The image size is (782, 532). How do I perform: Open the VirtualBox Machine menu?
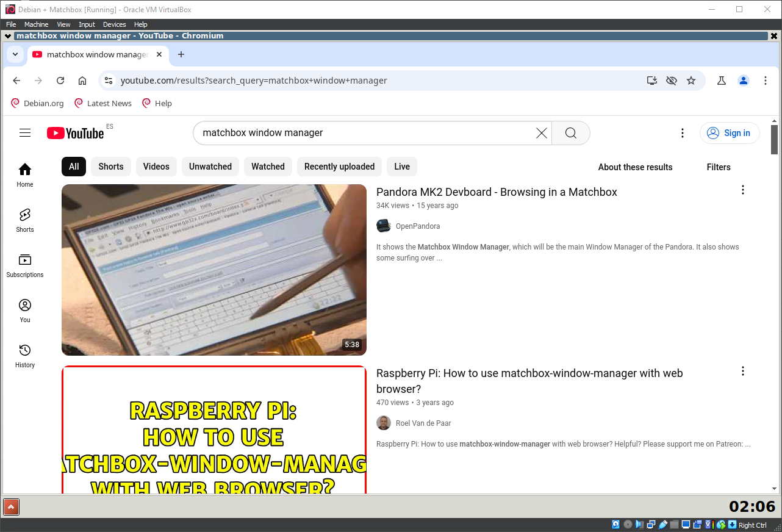coord(36,24)
